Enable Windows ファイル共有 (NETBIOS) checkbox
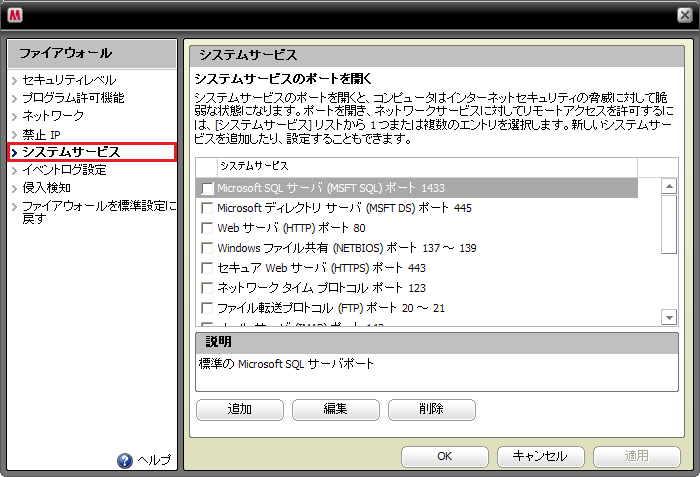700x477 pixels. [208, 248]
